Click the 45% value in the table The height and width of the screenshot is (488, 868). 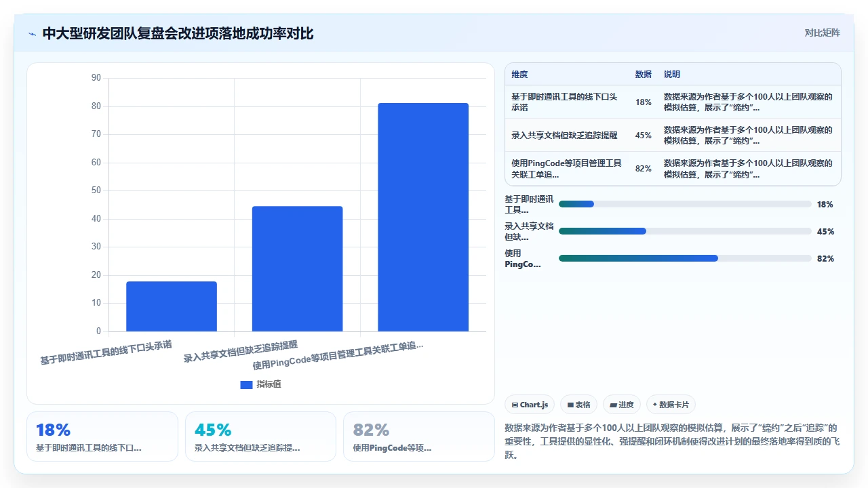coord(643,136)
